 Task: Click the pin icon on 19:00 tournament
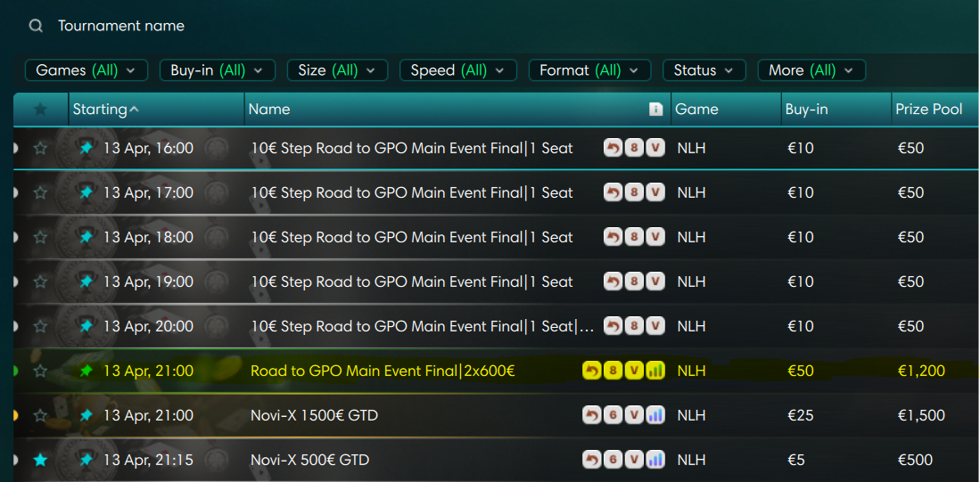pyautogui.click(x=86, y=282)
